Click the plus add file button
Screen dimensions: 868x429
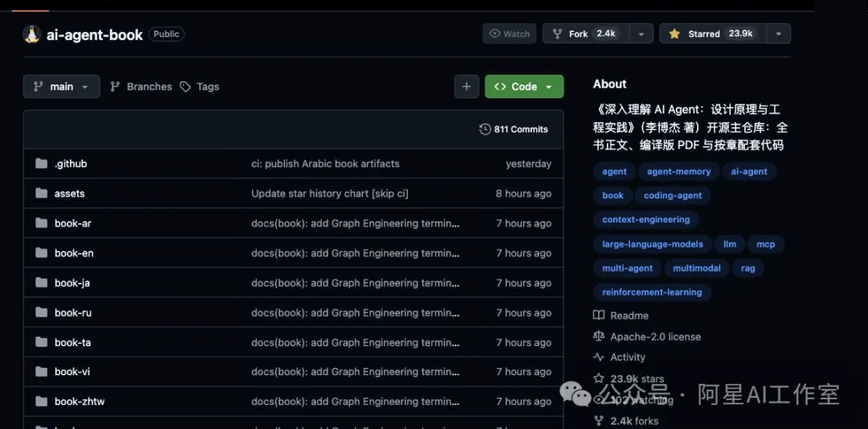click(x=467, y=86)
